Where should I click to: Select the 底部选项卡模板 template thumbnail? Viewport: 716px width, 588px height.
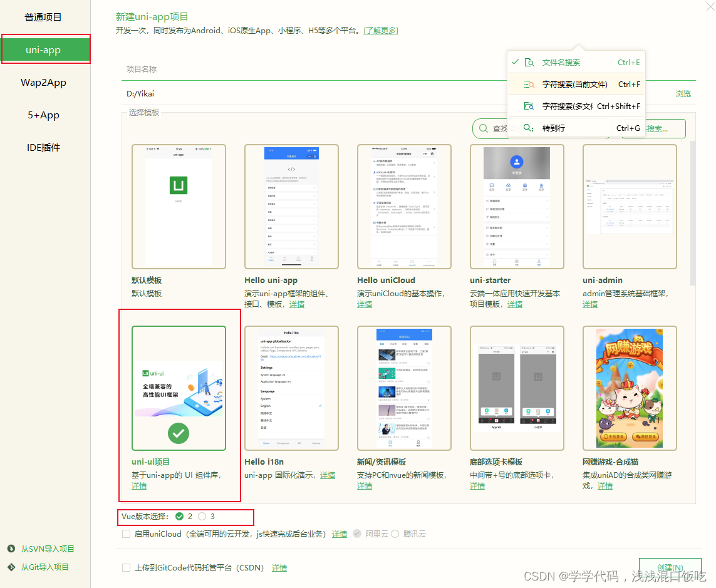click(517, 388)
